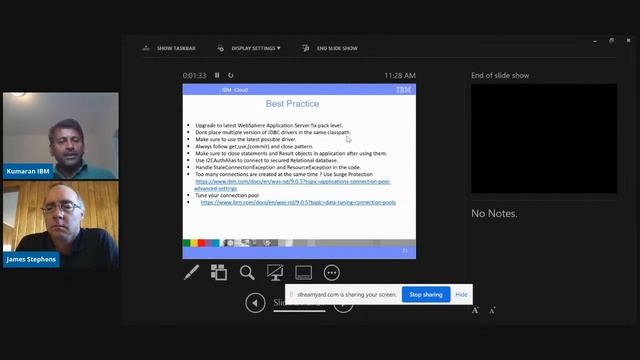640x360 pixels.
Task: Select James Stephens video tile
Action: tap(61, 224)
